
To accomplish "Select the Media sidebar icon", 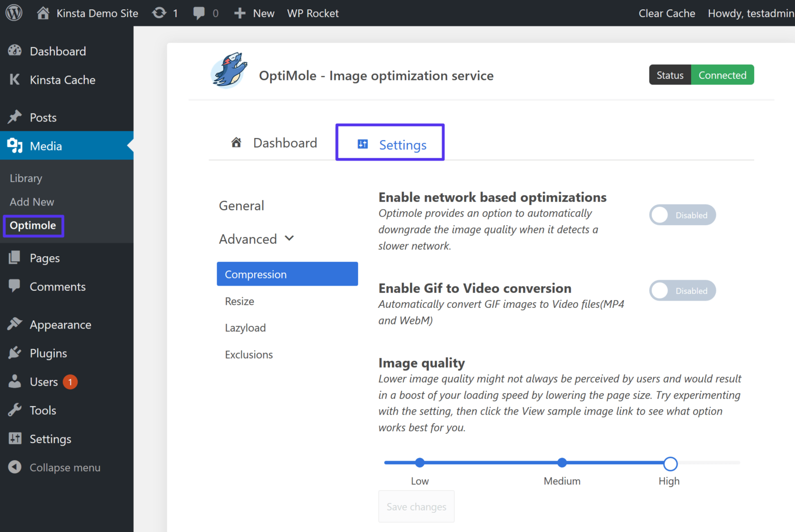I will (14, 145).
